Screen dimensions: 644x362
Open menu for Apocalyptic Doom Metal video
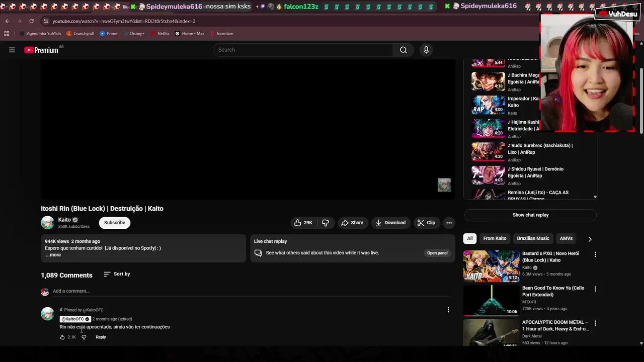point(595,323)
